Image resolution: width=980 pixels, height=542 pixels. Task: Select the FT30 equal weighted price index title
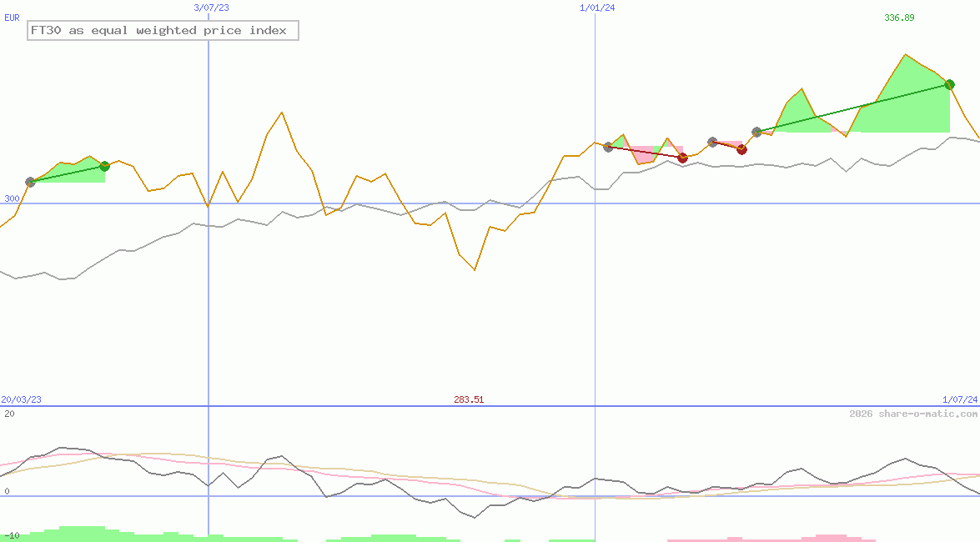coord(163,30)
